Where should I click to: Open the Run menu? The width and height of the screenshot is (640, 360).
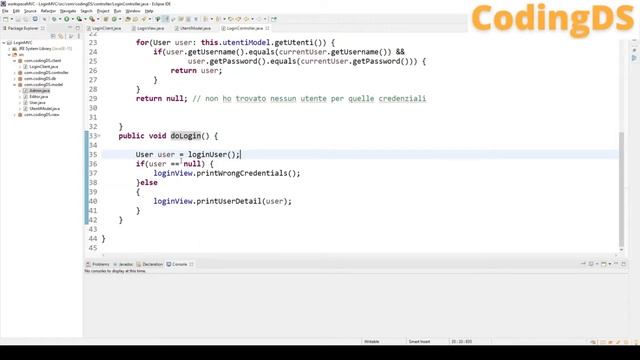click(x=117, y=11)
